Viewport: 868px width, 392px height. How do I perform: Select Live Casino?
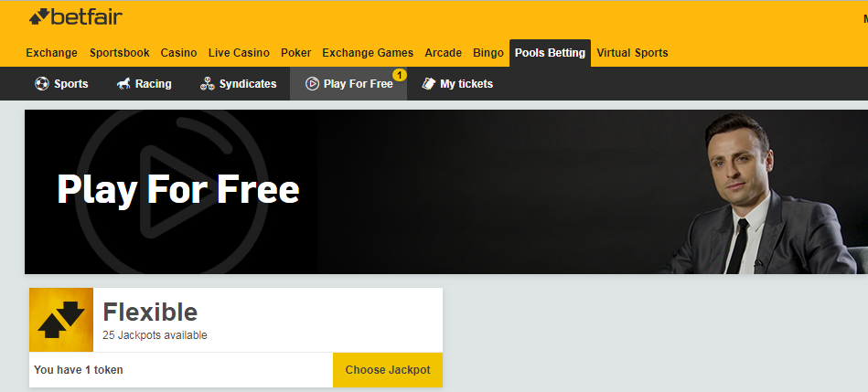point(239,53)
